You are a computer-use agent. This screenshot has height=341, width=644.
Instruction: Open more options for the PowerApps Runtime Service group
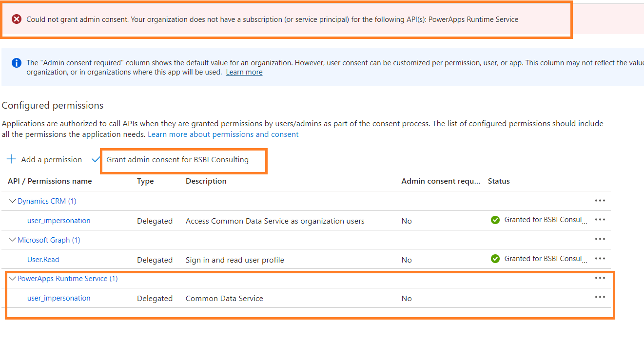tap(600, 278)
